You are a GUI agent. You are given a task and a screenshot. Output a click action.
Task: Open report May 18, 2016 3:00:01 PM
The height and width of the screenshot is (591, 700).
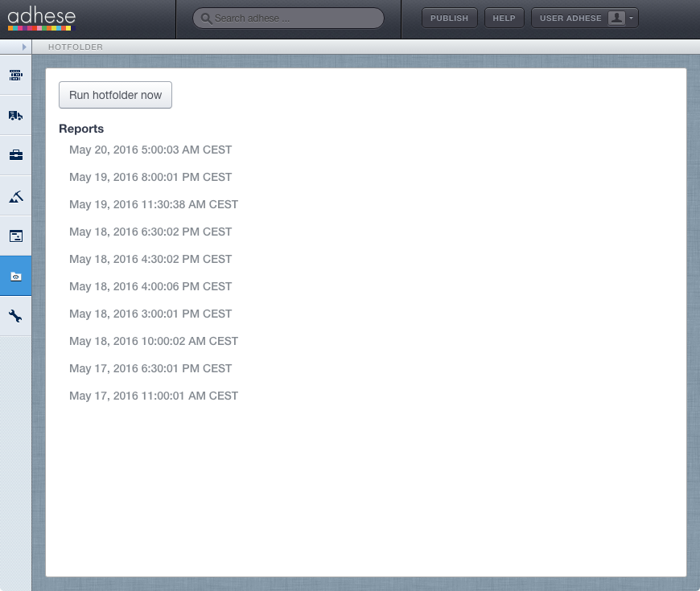click(150, 314)
